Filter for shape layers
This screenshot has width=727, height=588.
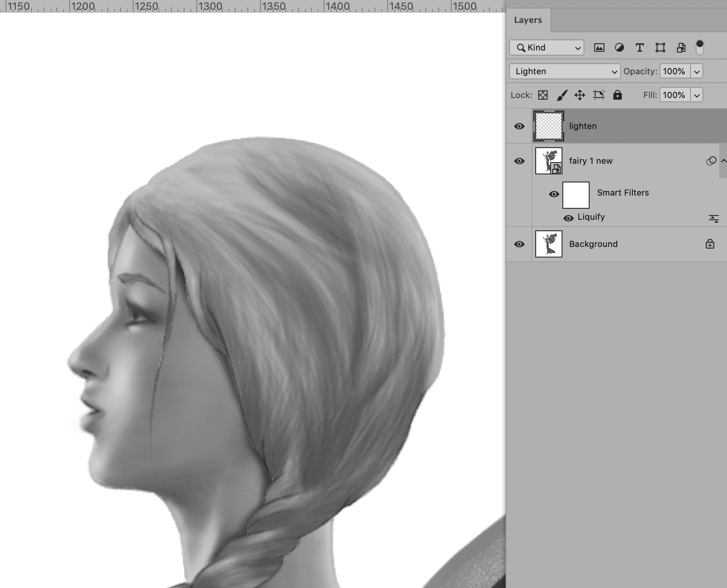[x=660, y=48]
